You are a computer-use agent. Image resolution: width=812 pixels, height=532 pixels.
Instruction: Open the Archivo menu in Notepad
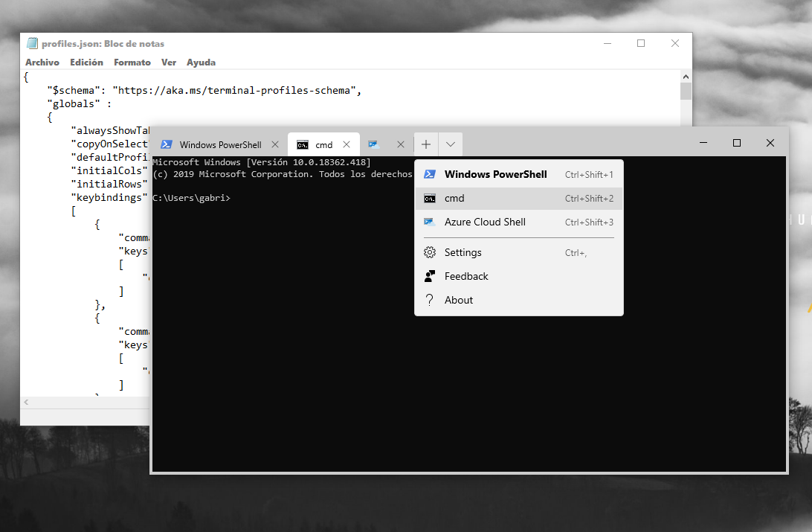coord(42,62)
